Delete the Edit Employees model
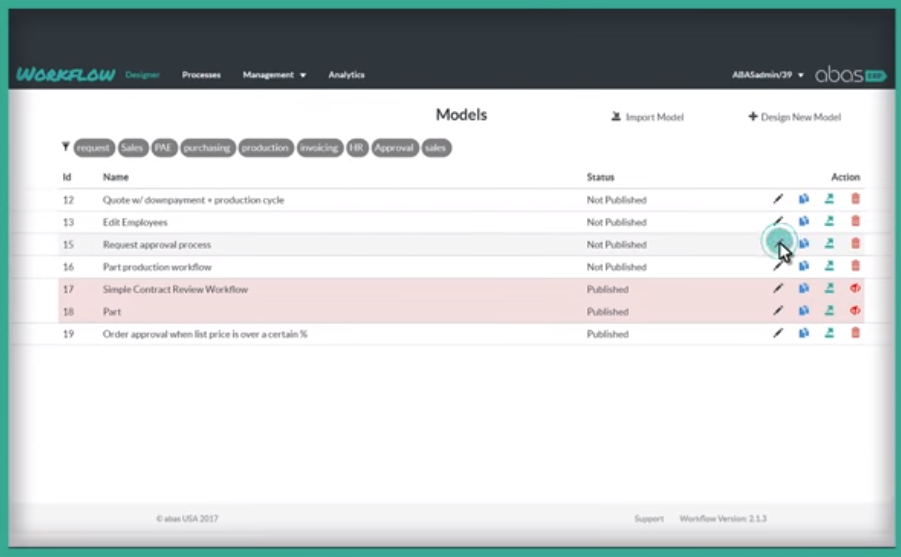 pos(855,221)
